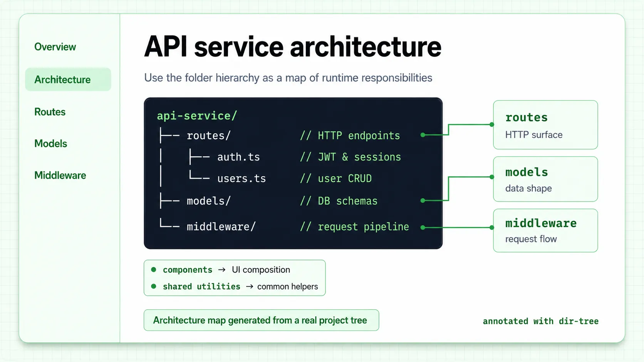Click connector dot after HTTP endpoints
The height and width of the screenshot is (362, 644).
(423, 135)
